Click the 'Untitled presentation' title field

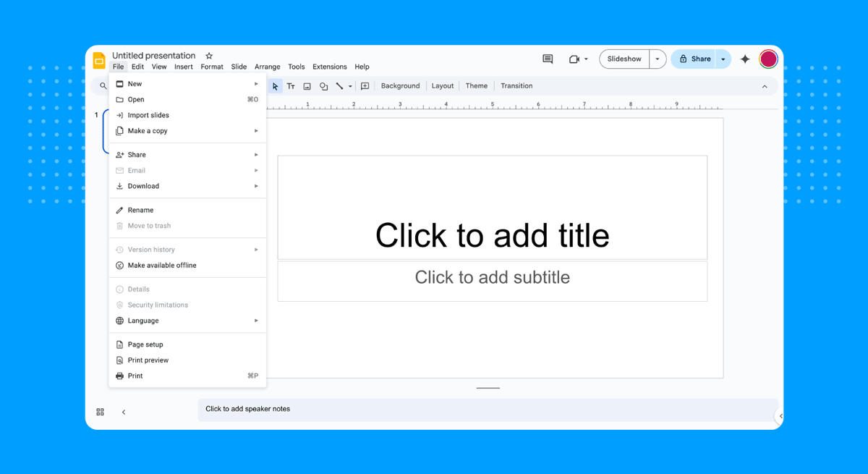pos(154,56)
